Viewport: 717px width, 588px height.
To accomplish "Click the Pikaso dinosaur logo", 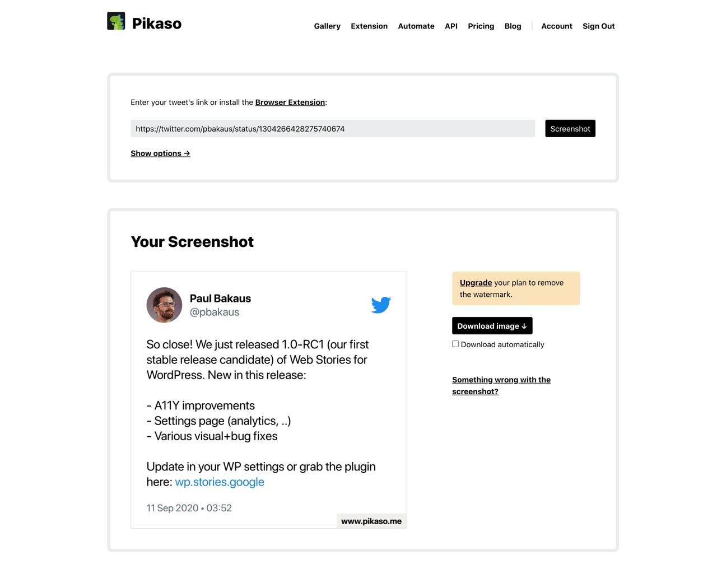I will point(116,20).
